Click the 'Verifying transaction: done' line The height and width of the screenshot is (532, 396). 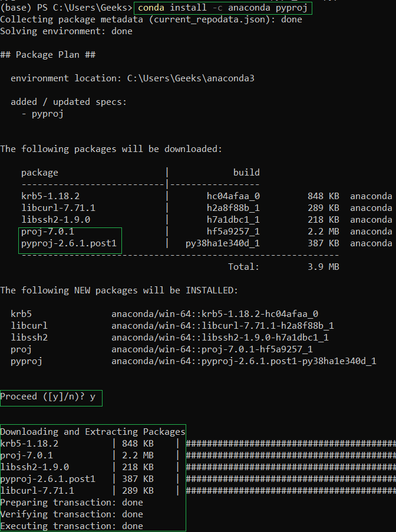[x=71, y=514]
